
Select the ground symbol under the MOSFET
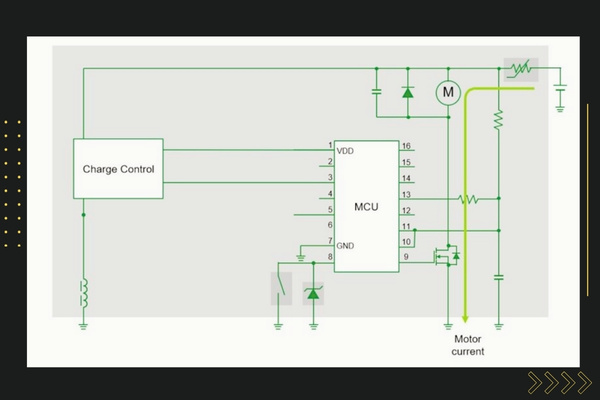[448, 327]
